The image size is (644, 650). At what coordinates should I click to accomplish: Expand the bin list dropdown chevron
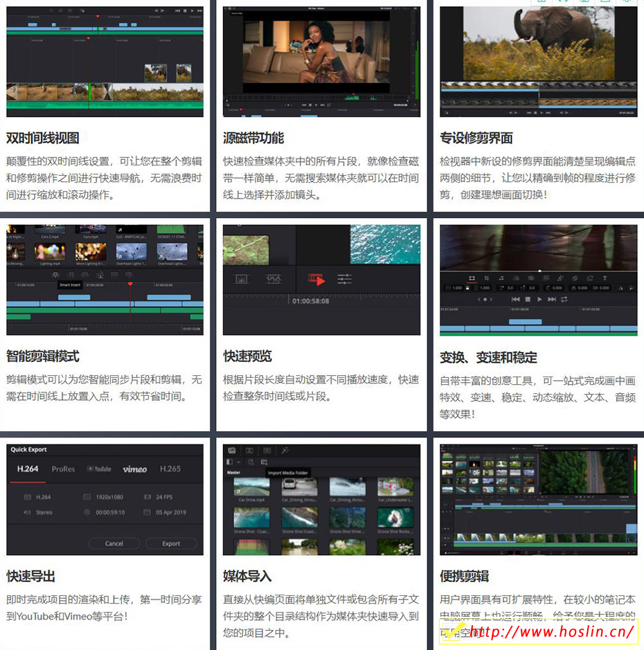click(238, 462)
